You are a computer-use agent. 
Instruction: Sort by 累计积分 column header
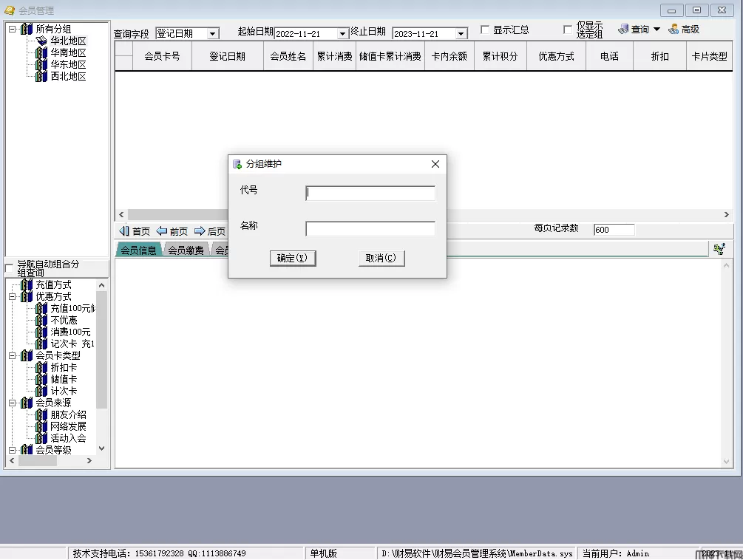click(500, 56)
